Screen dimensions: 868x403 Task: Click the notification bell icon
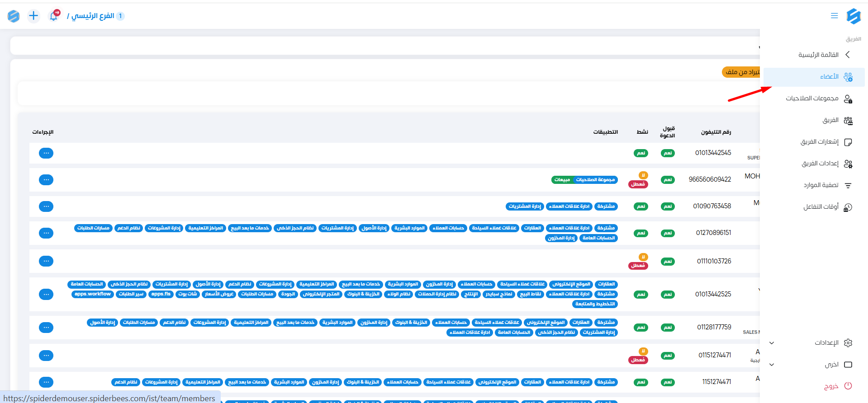point(54,16)
